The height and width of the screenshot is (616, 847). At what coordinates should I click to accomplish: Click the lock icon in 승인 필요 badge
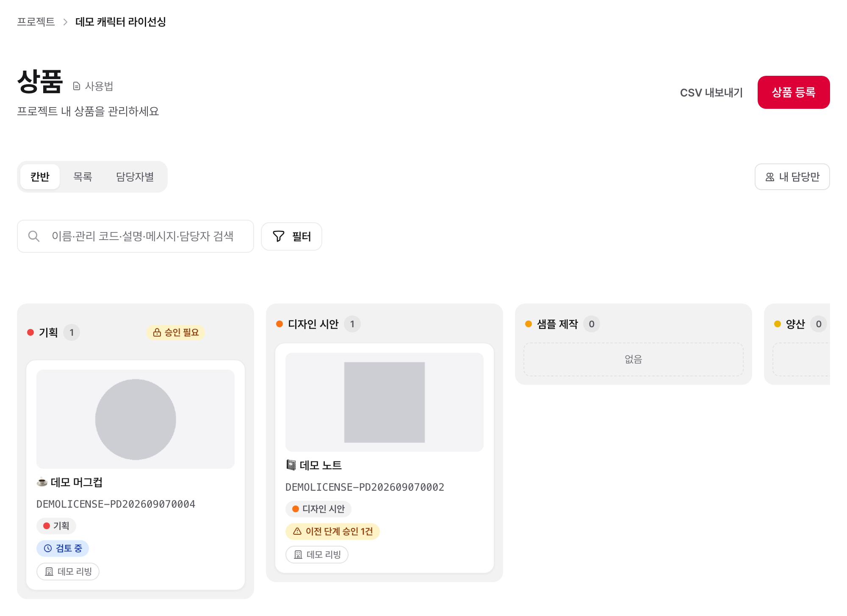coord(157,332)
